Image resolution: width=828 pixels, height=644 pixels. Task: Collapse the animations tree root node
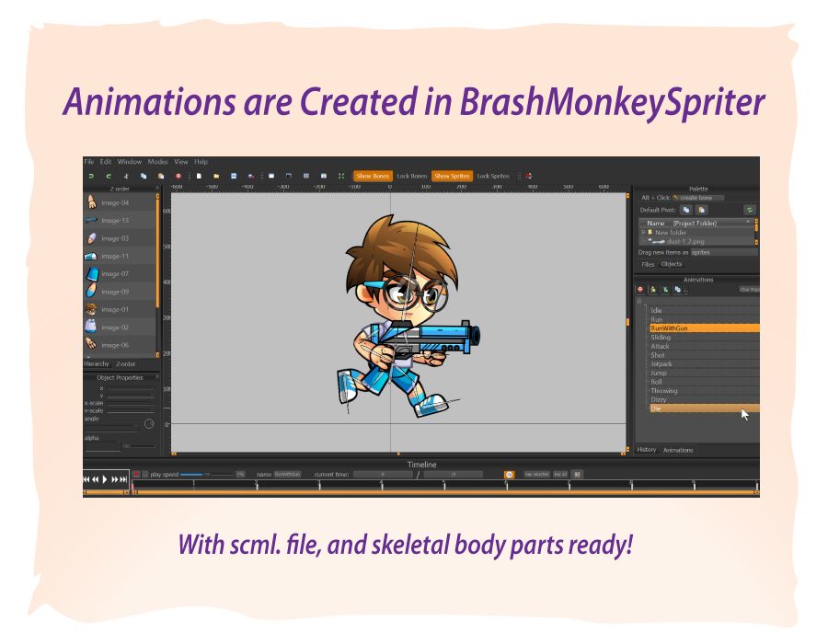(639, 301)
